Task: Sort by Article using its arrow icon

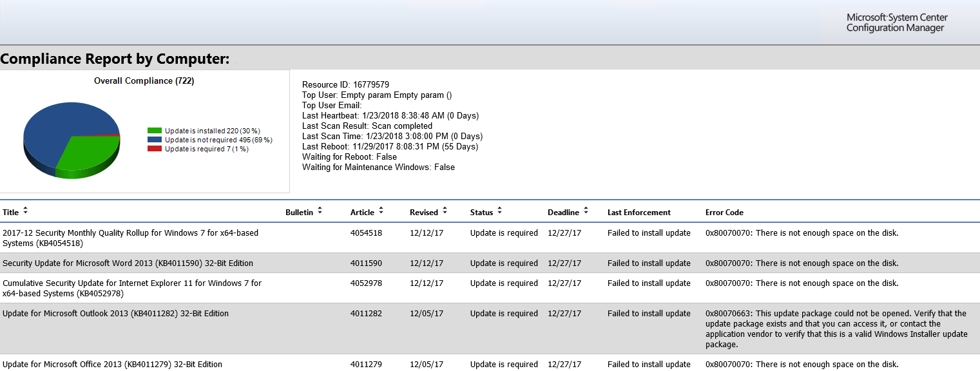Action: [381, 211]
